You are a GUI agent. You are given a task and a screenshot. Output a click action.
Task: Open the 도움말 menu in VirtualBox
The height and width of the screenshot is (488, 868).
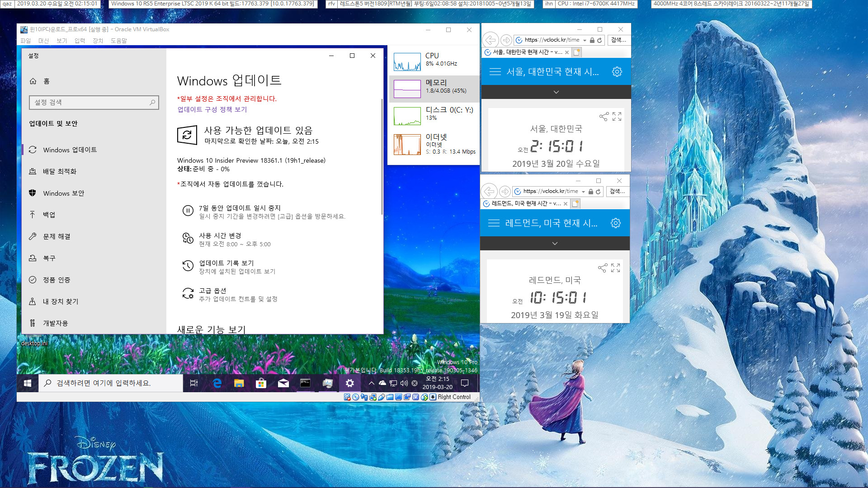119,41
